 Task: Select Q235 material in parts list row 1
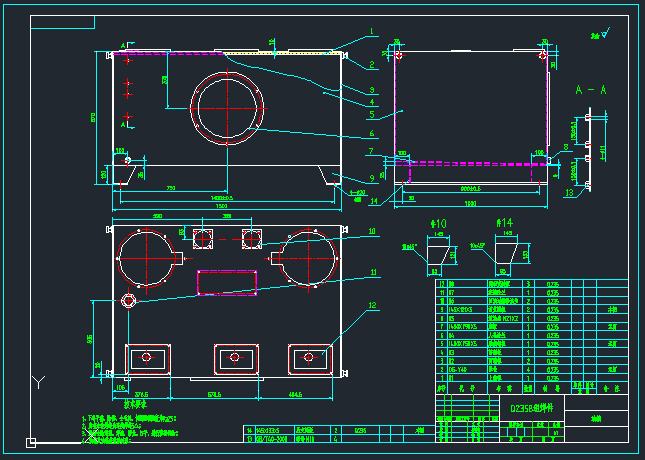pos(553,378)
